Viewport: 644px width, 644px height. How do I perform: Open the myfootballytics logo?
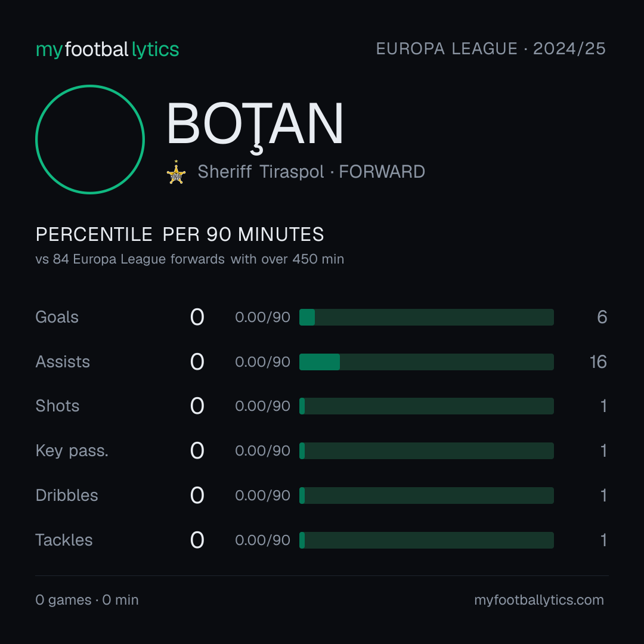pos(107,49)
